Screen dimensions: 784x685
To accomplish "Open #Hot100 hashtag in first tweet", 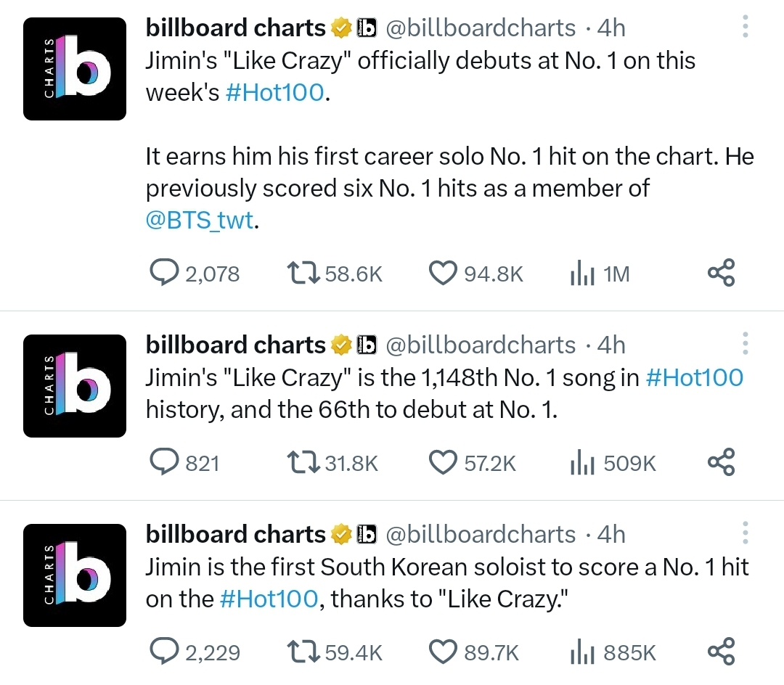I will (275, 92).
